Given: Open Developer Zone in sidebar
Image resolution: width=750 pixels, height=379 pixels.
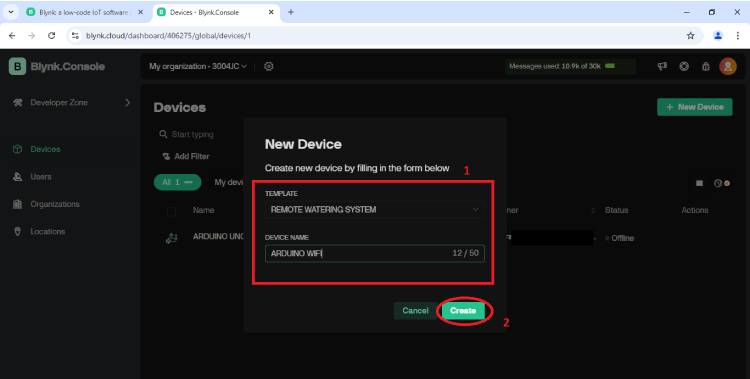Looking at the screenshot, I should click(x=59, y=102).
